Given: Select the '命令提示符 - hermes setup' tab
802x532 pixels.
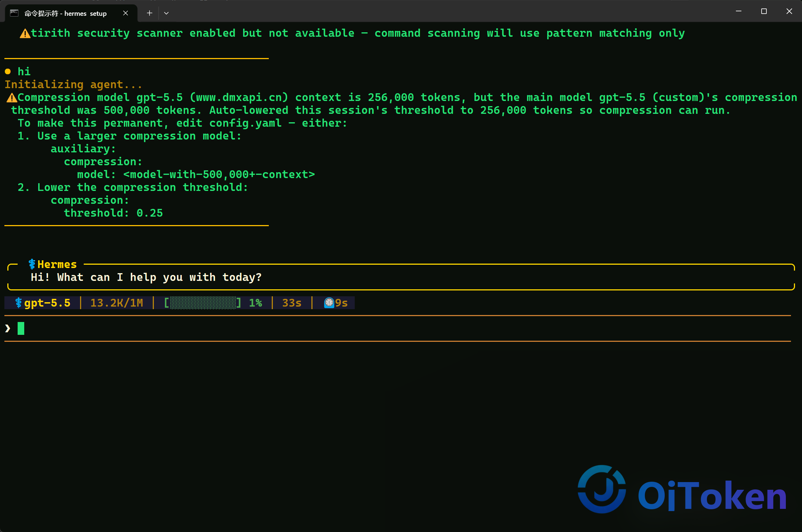Looking at the screenshot, I should pos(71,13).
